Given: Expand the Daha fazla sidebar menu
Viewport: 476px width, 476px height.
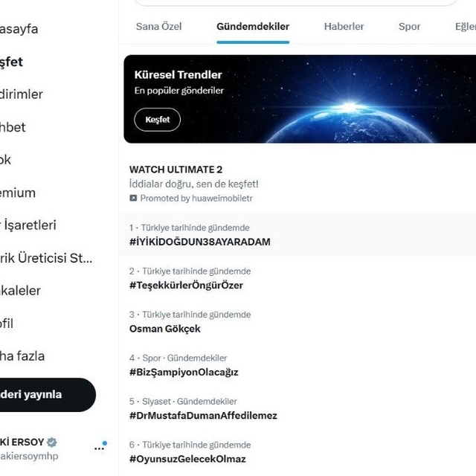Looking at the screenshot, I should click(22, 356).
